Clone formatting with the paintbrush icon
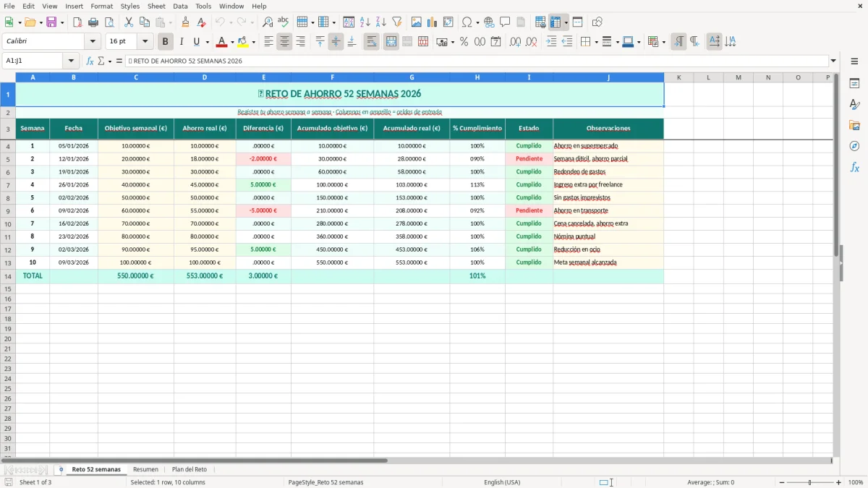868x488 pixels. pos(186,22)
